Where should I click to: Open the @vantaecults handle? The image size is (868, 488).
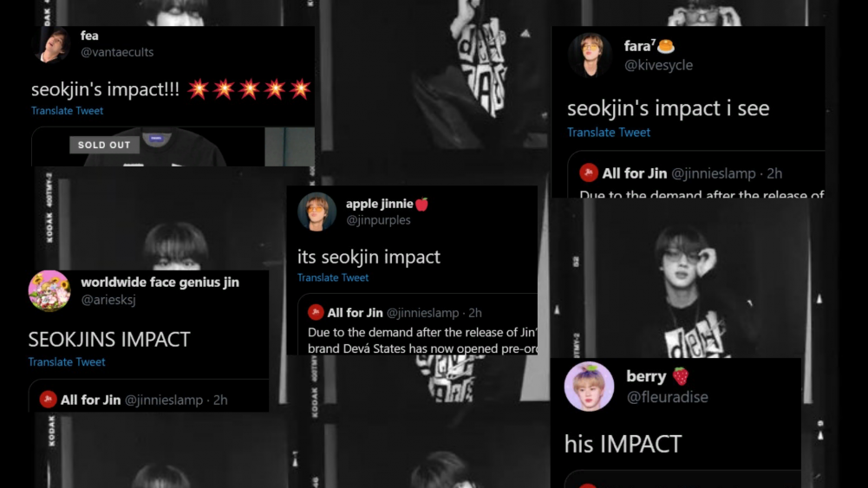pos(117,52)
